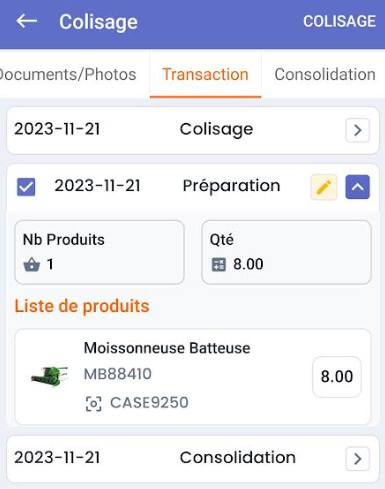Image resolution: width=385 pixels, height=489 pixels.
Task: Click the Nb Produits summary card
Action: [x=99, y=252]
